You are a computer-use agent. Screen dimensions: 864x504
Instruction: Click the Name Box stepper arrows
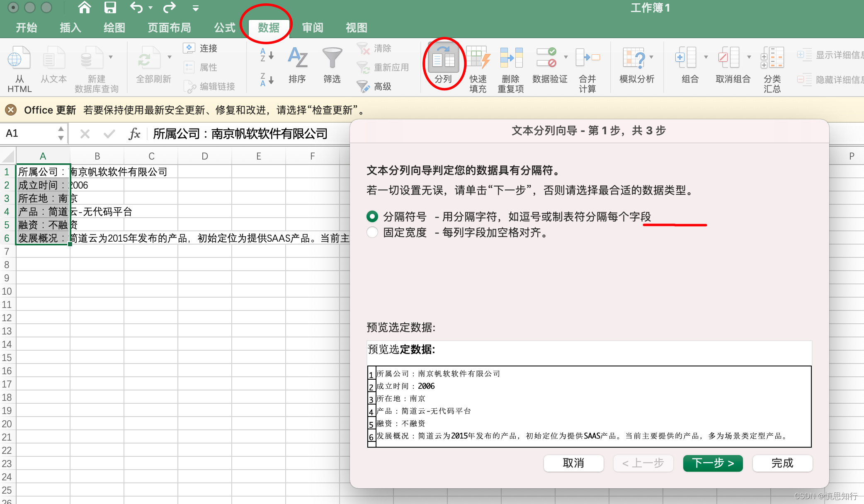point(61,133)
